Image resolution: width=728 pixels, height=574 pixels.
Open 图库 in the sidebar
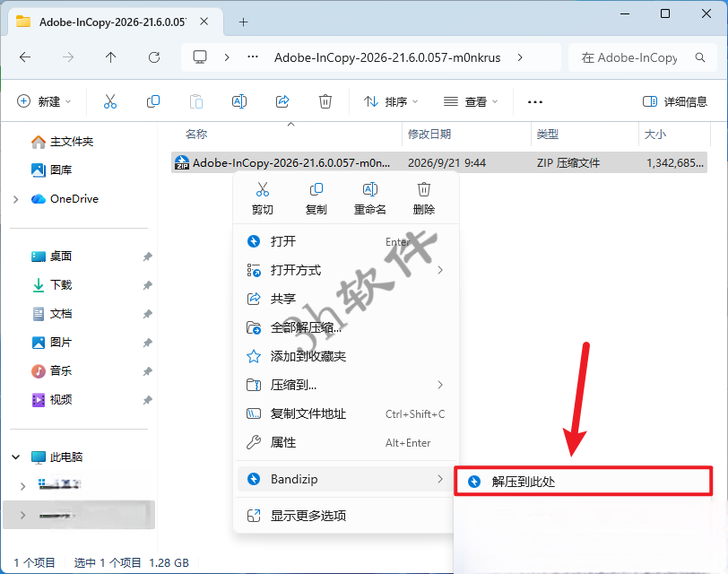pos(51,170)
